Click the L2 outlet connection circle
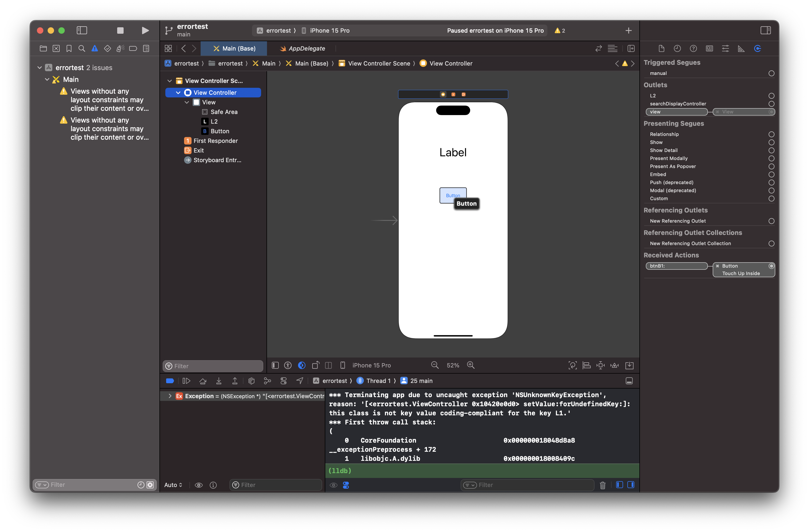The width and height of the screenshot is (809, 532). 771,96
